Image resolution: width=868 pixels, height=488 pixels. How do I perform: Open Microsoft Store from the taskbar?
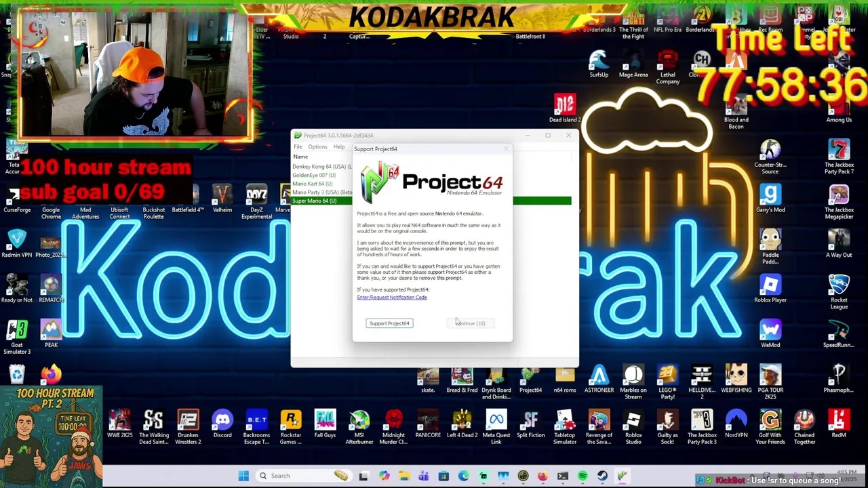click(443, 476)
